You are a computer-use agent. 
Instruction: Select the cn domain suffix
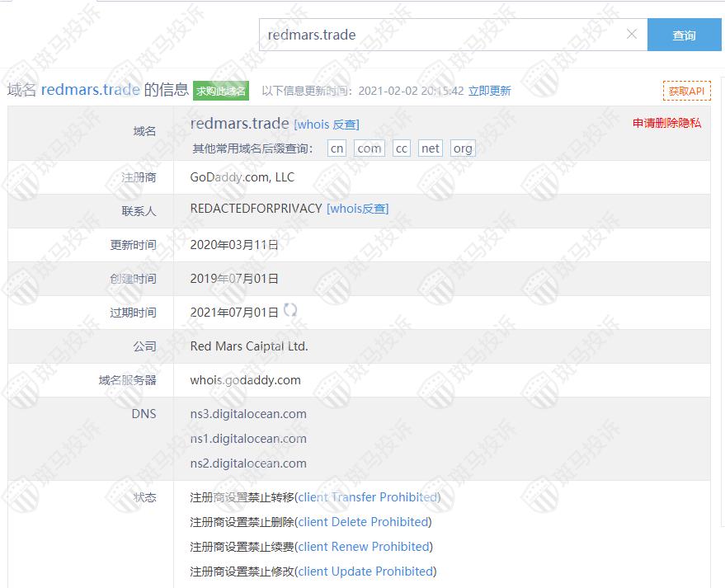point(337,148)
